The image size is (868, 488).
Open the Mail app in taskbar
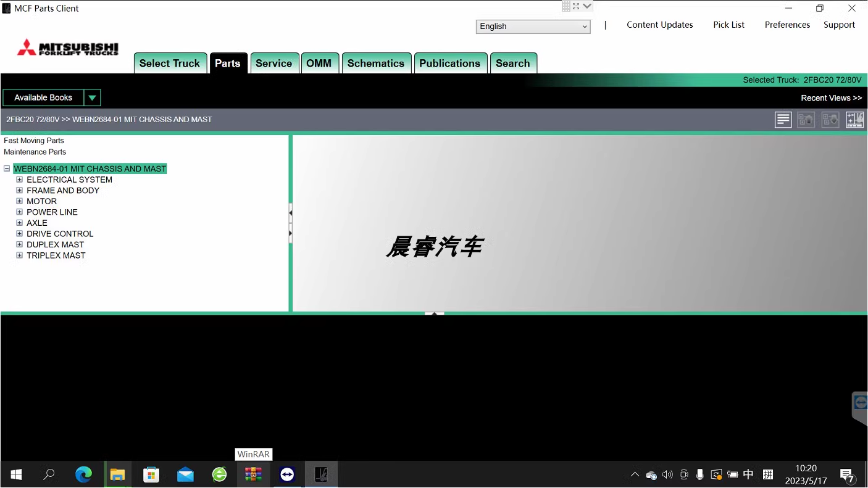[x=185, y=474]
